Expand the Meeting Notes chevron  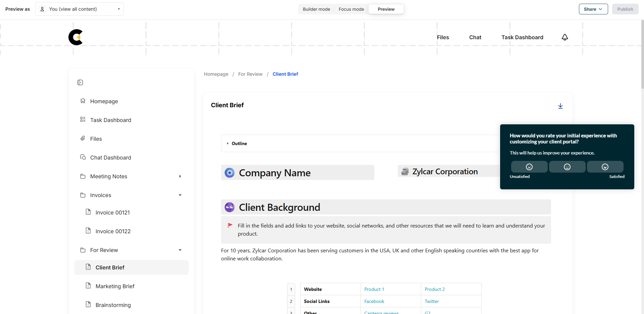pyautogui.click(x=180, y=176)
